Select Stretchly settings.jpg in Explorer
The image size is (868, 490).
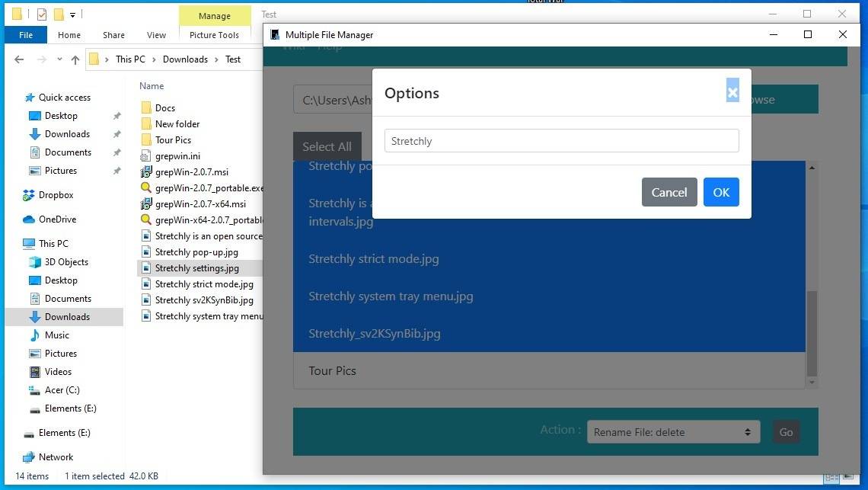click(x=196, y=268)
